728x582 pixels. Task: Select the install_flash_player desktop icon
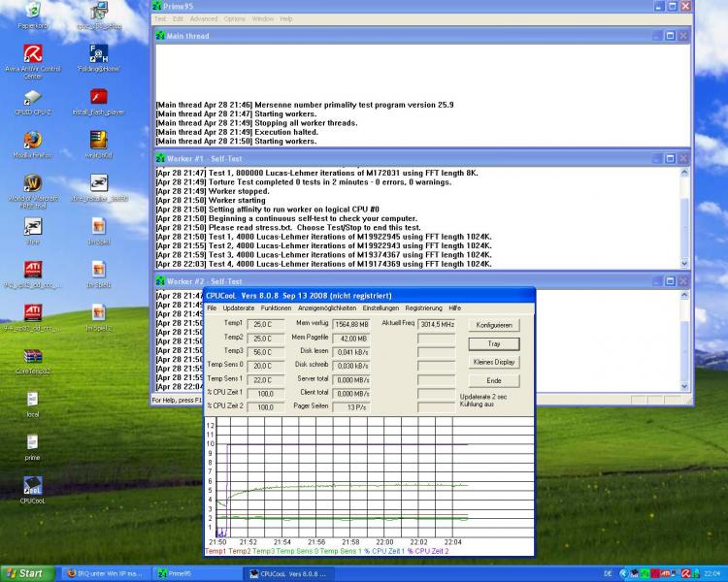pyautogui.click(x=98, y=97)
